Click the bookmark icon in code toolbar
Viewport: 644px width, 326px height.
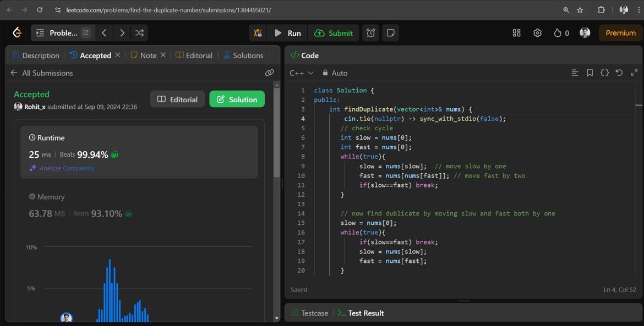pos(590,73)
